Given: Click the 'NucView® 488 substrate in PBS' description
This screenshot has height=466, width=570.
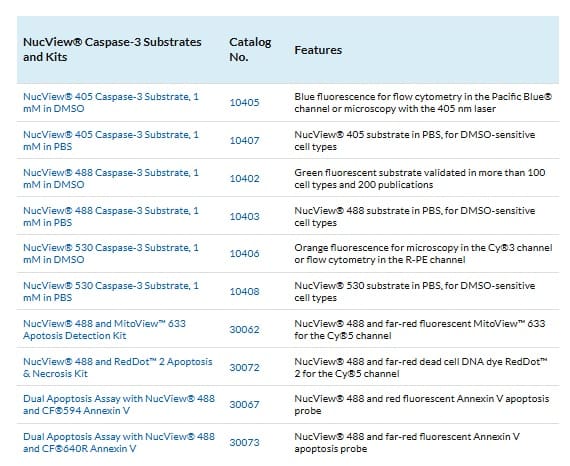Looking at the screenshot, I should click(x=415, y=217).
